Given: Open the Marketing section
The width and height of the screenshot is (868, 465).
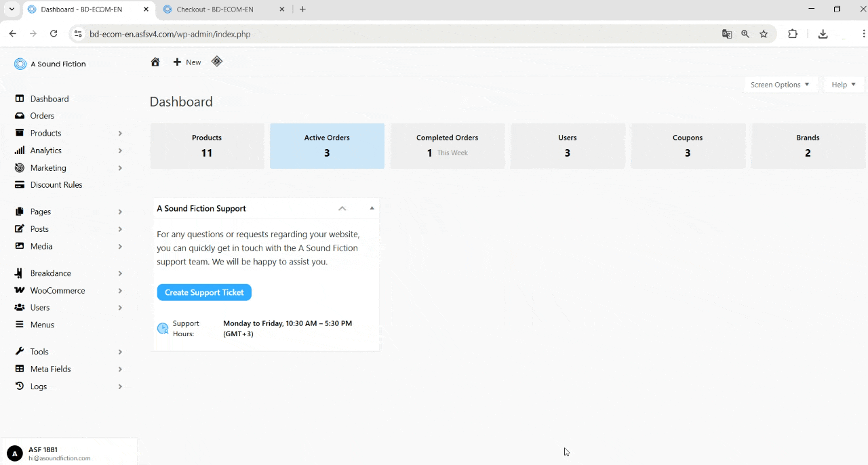Looking at the screenshot, I should tap(48, 167).
